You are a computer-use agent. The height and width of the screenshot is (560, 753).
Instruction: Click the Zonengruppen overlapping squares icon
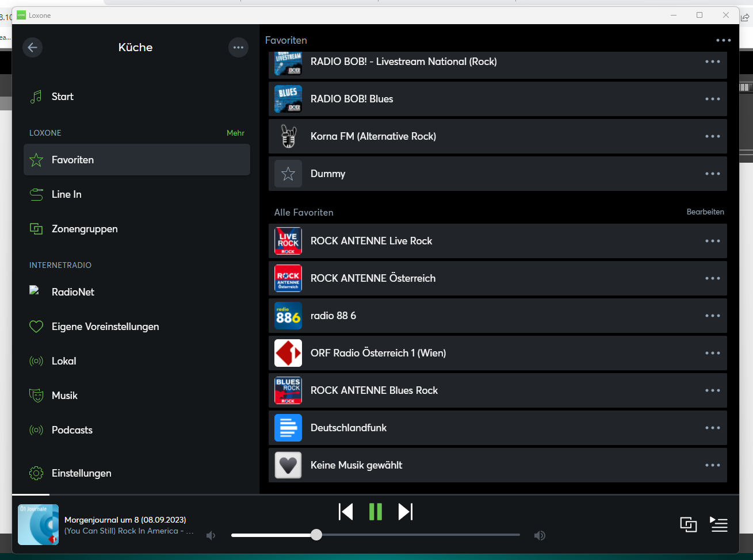[x=36, y=229]
